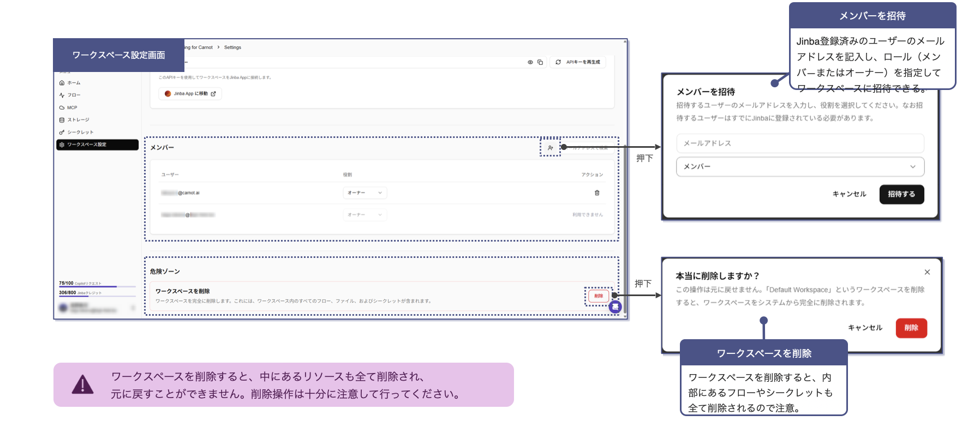Click the secrets key icon

pyautogui.click(x=62, y=133)
